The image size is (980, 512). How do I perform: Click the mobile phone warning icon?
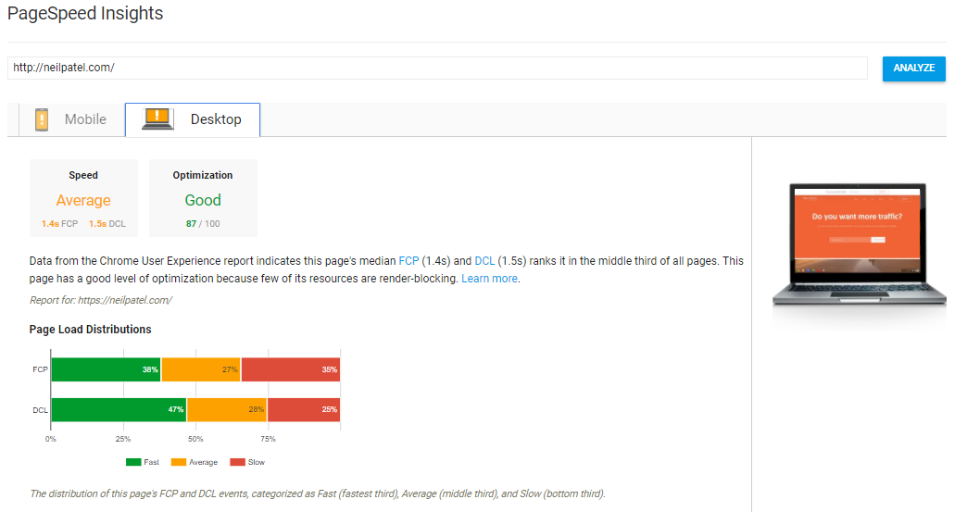coord(42,119)
